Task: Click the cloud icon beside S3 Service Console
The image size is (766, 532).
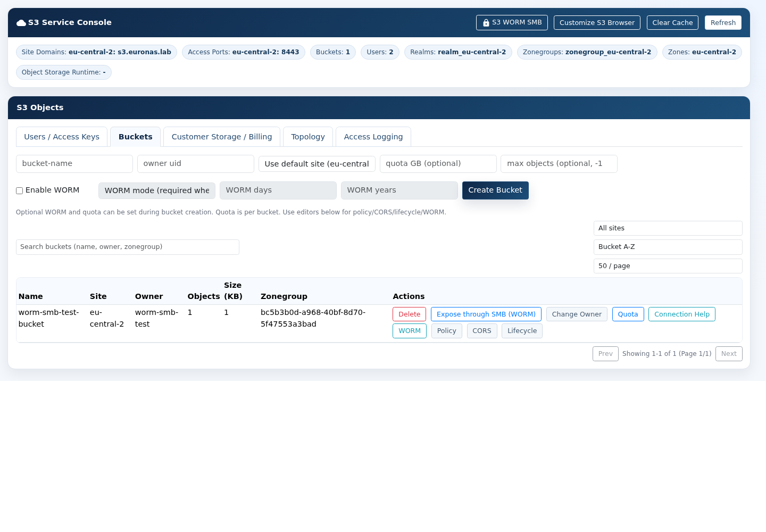Action: pos(21,23)
